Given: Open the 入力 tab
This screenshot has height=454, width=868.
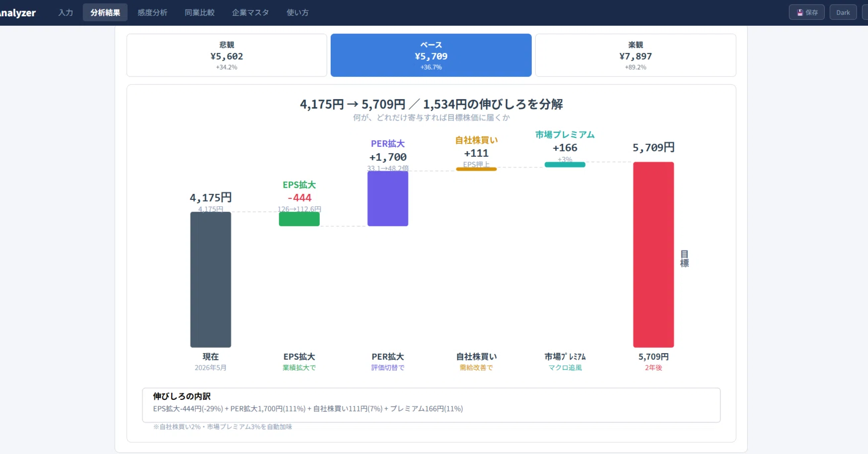Looking at the screenshot, I should pos(66,12).
